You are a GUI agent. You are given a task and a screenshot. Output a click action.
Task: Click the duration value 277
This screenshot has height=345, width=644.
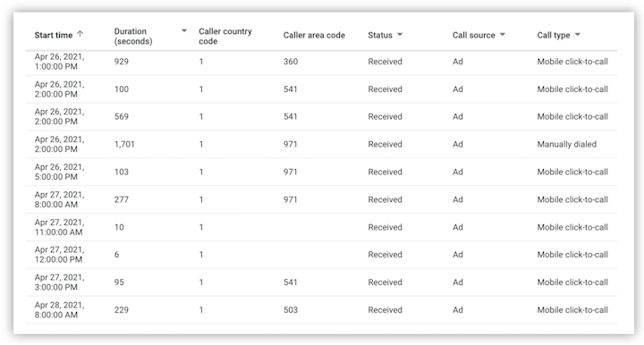point(121,199)
